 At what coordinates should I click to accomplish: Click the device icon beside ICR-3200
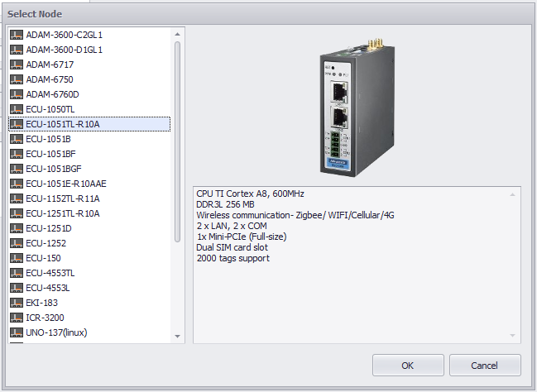pos(17,318)
